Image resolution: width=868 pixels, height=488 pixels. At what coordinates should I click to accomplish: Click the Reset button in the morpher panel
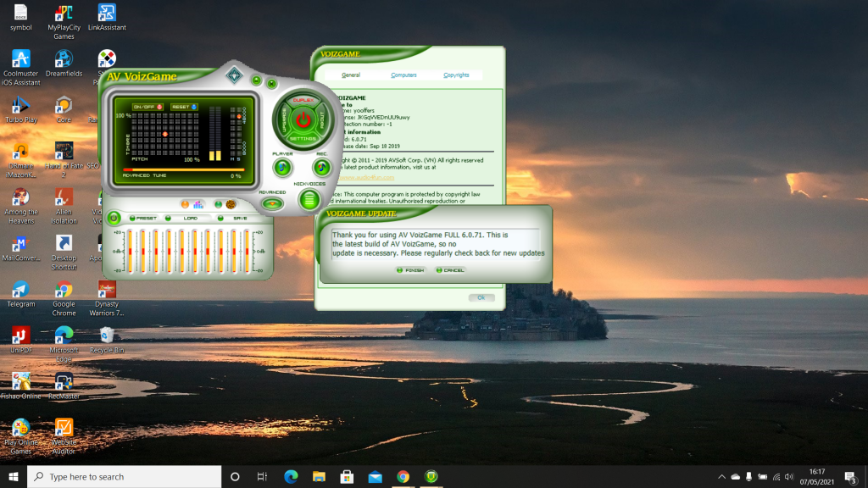pyautogui.click(x=183, y=107)
